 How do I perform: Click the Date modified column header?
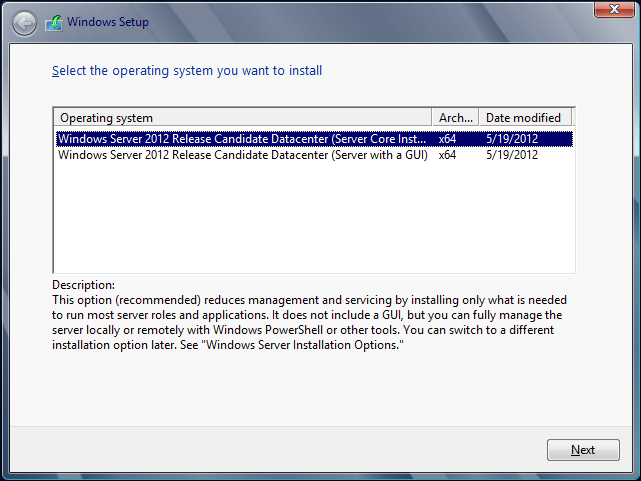(x=525, y=118)
